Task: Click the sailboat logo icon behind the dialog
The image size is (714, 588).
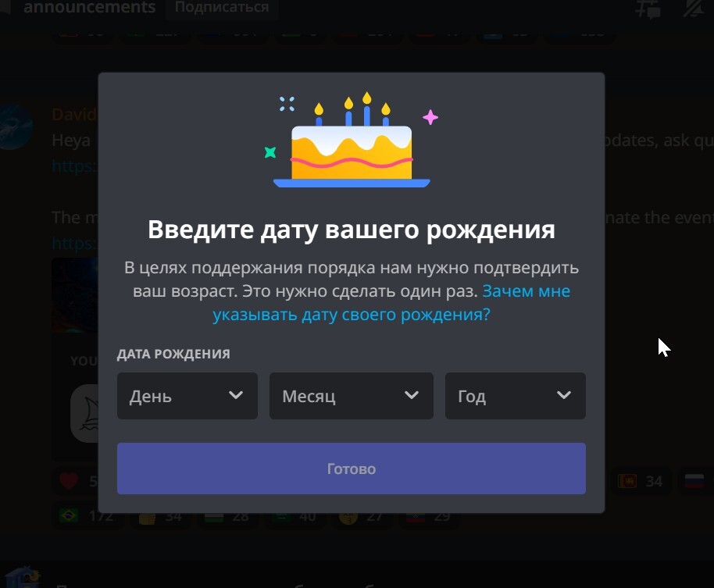Action: (86, 413)
